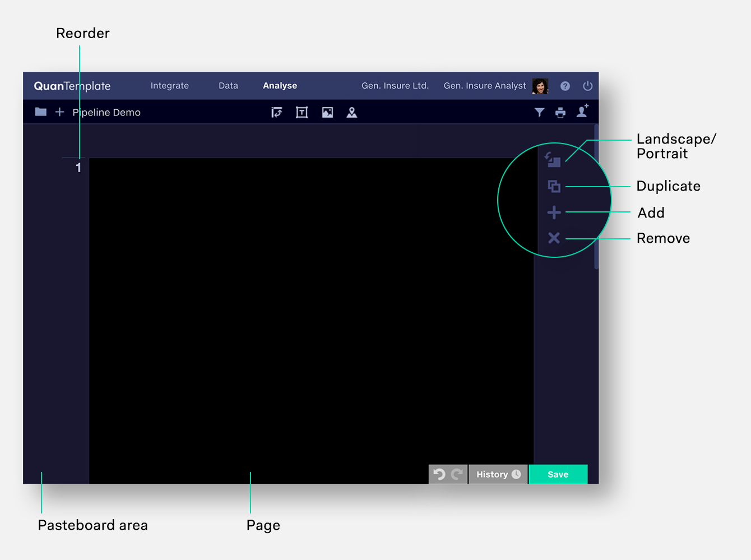Insert a text box element
This screenshot has width=751, height=560.
point(302,113)
